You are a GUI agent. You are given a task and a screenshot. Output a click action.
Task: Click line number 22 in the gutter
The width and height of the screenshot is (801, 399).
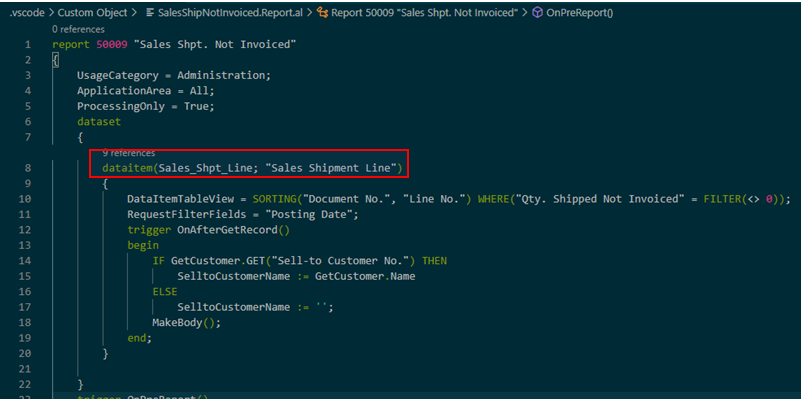pos(25,384)
